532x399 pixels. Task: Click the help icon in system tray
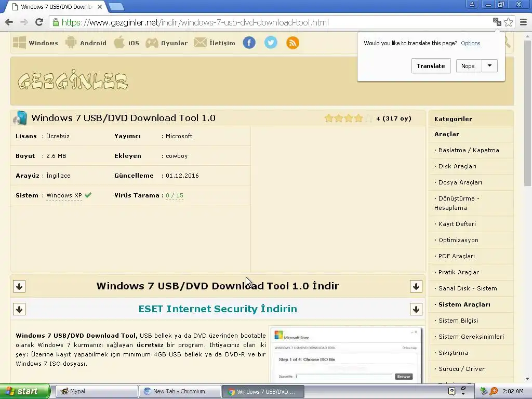click(x=451, y=391)
